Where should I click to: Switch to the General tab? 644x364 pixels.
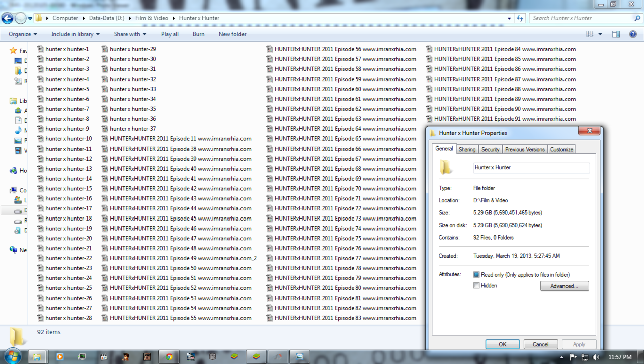(444, 149)
